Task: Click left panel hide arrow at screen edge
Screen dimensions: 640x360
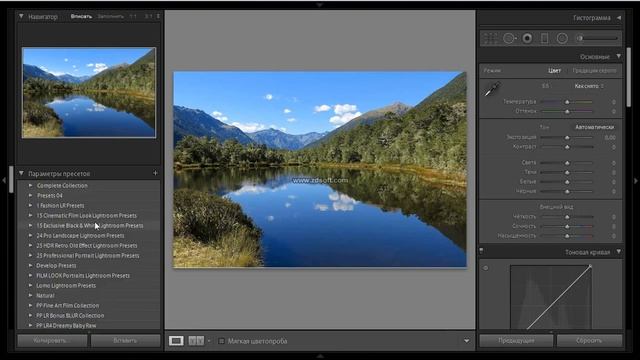Action: coord(4,180)
